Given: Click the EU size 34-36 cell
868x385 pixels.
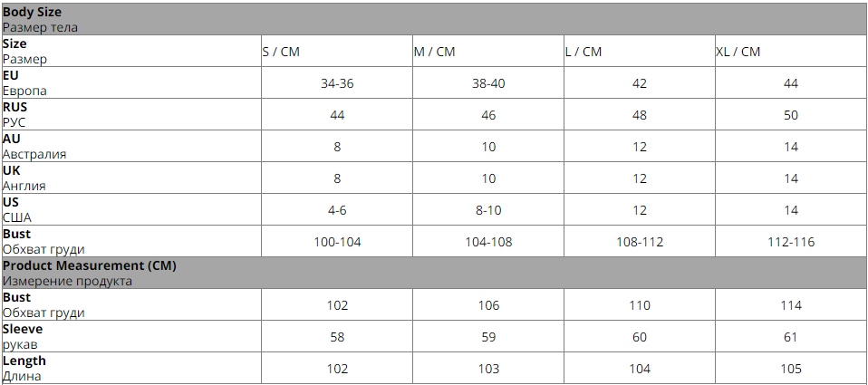Looking at the screenshot, I should 337,83.
